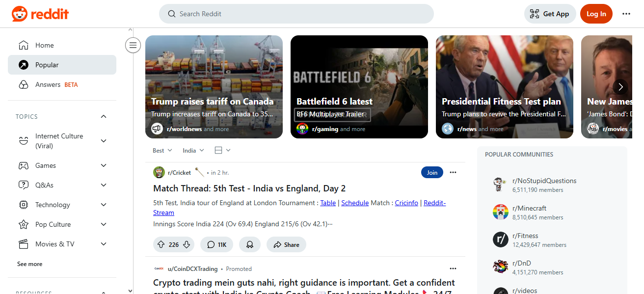
Task: Open the r/Cricket subreddit link
Action: (x=179, y=172)
